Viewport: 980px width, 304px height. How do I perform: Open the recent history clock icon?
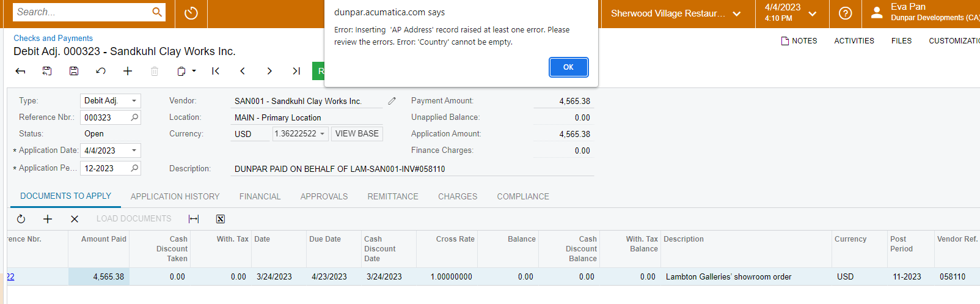pyautogui.click(x=191, y=13)
